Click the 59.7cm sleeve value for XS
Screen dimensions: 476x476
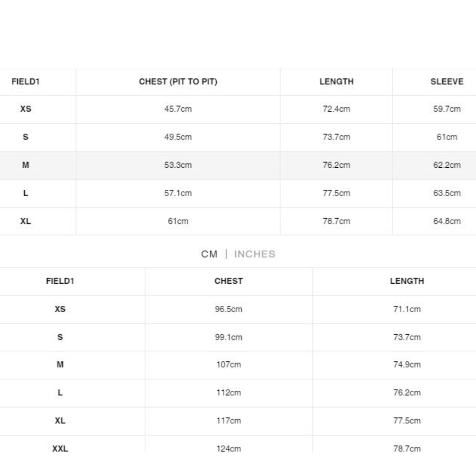[x=447, y=109]
